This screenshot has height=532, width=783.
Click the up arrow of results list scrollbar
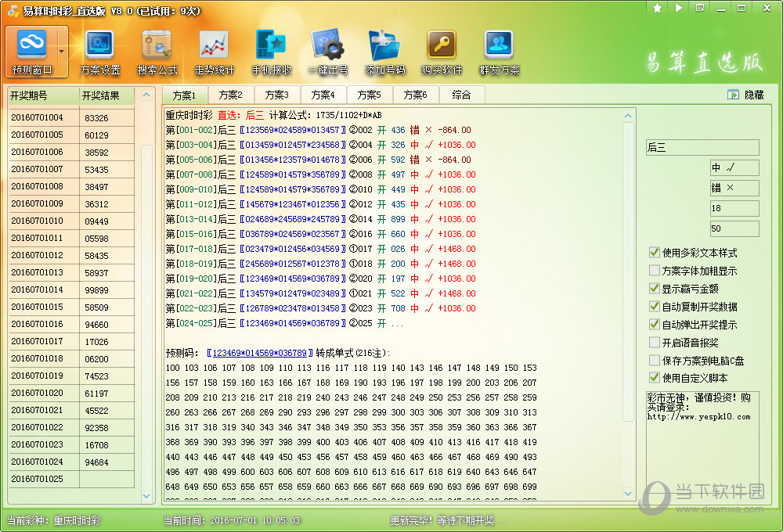tap(146, 95)
